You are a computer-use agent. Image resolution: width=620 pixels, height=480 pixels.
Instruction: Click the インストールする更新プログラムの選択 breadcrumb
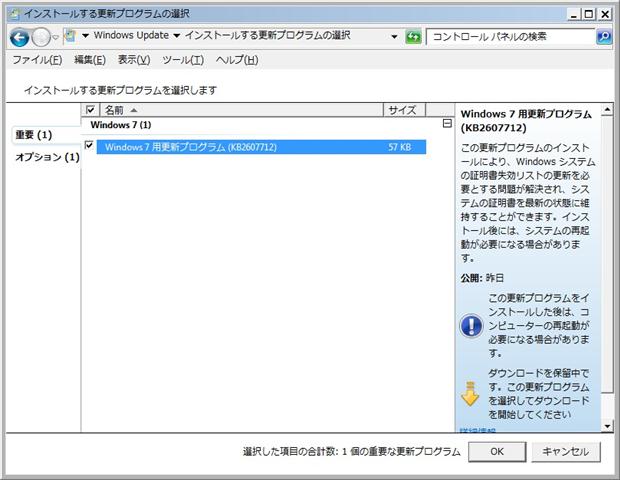point(268,35)
